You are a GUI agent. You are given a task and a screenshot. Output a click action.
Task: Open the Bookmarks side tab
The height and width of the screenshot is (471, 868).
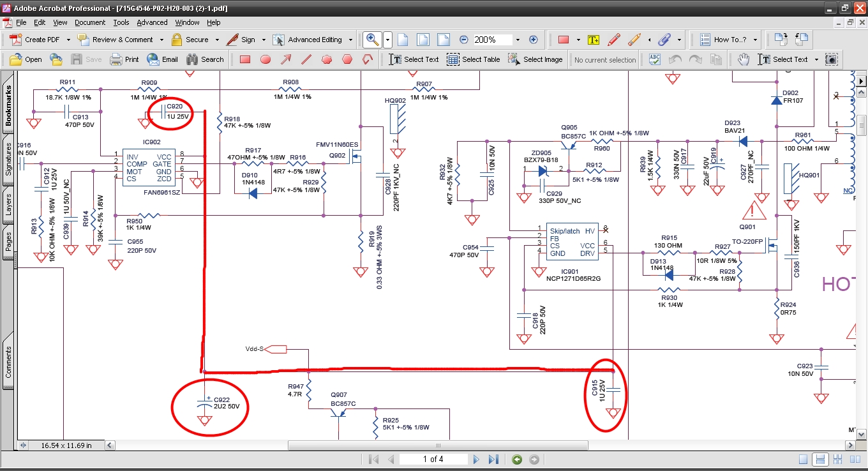(8, 105)
